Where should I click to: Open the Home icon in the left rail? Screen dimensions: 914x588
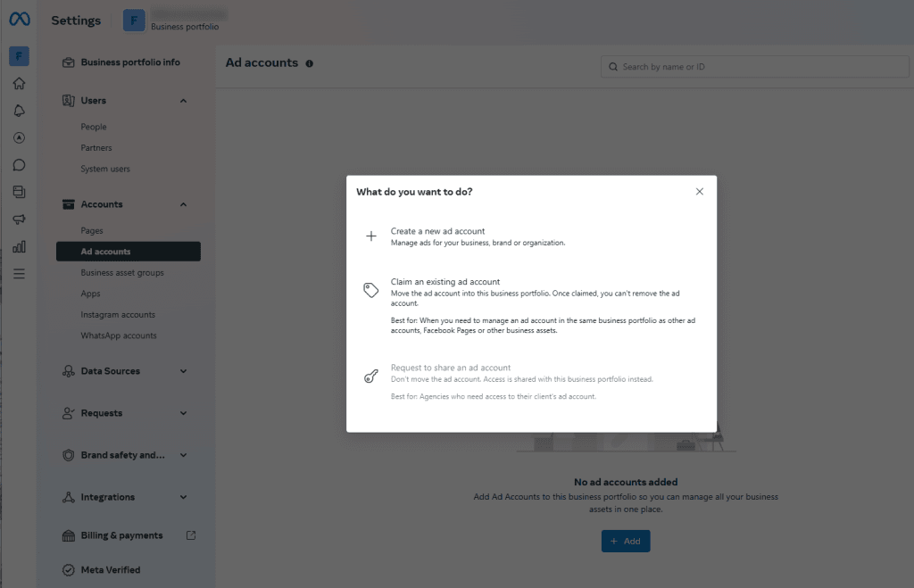(18, 83)
